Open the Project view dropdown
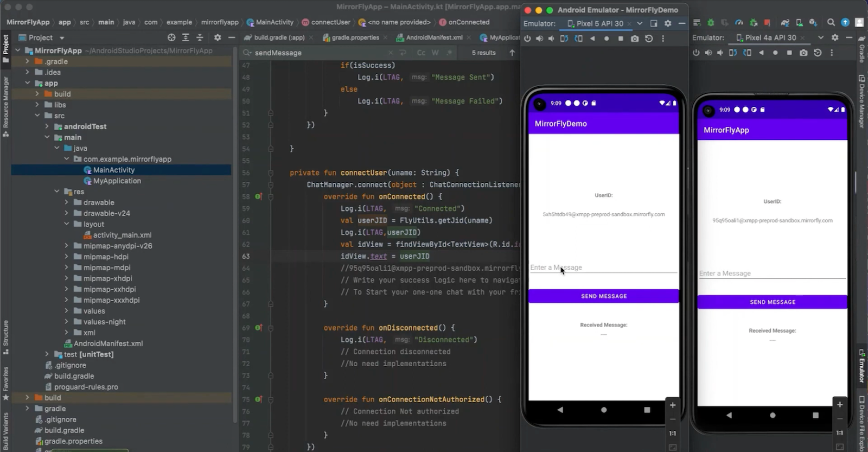Viewport: 868px width, 452px height. [62, 37]
